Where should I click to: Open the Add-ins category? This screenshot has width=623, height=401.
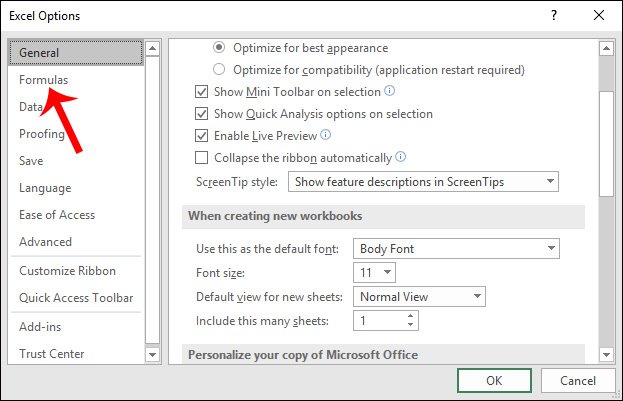(40, 327)
